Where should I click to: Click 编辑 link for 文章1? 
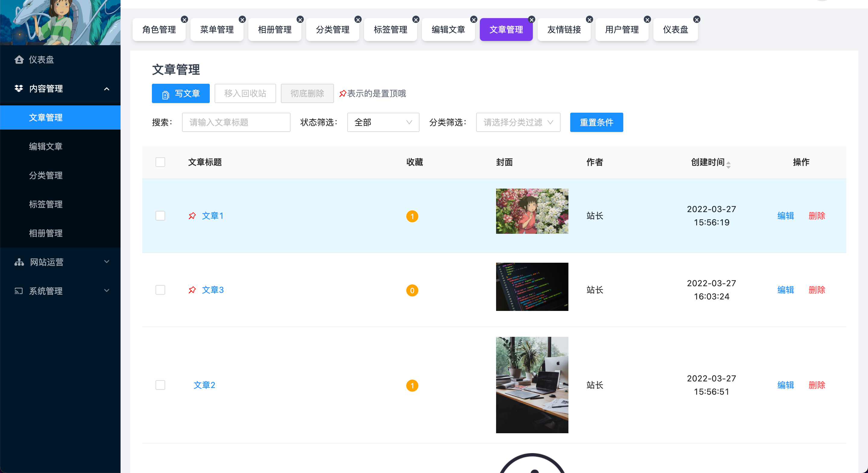[785, 216]
